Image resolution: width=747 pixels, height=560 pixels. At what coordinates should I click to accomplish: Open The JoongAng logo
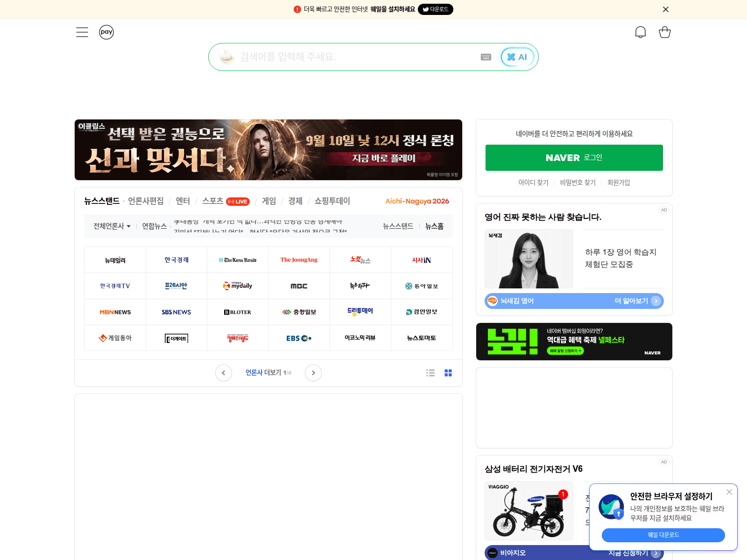point(299,260)
